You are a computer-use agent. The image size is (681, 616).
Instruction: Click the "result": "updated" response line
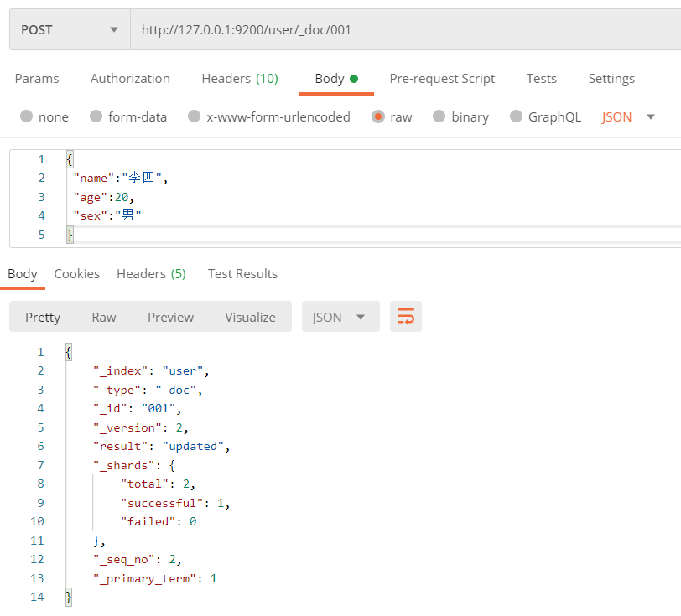click(x=162, y=446)
